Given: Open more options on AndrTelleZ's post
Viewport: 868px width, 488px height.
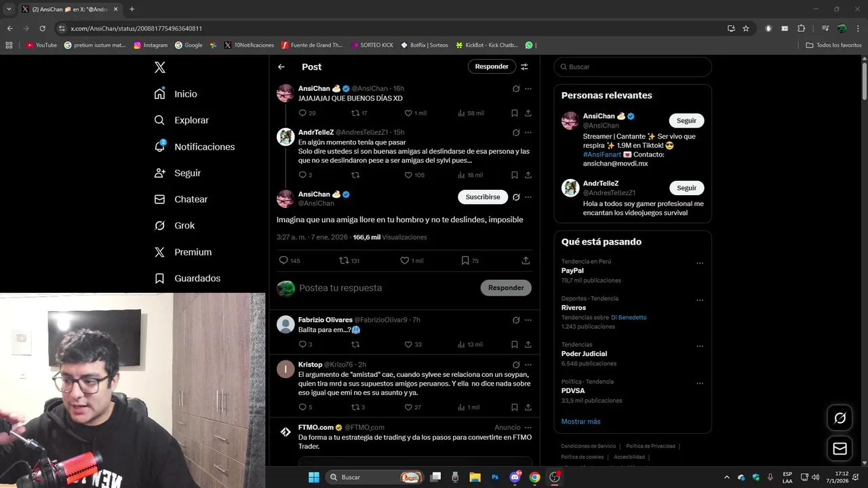Looking at the screenshot, I should (528, 132).
